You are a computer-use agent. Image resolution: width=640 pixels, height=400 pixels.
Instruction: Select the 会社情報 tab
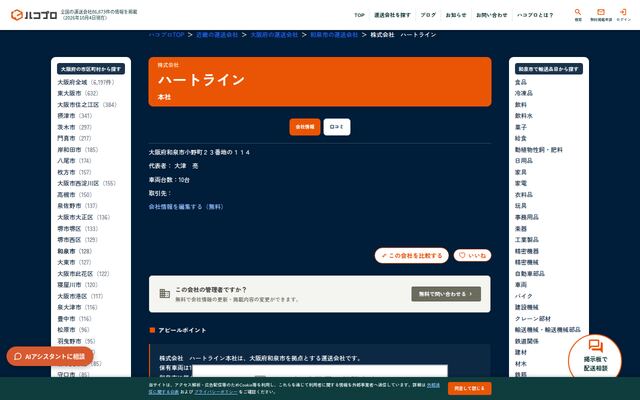tap(305, 127)
